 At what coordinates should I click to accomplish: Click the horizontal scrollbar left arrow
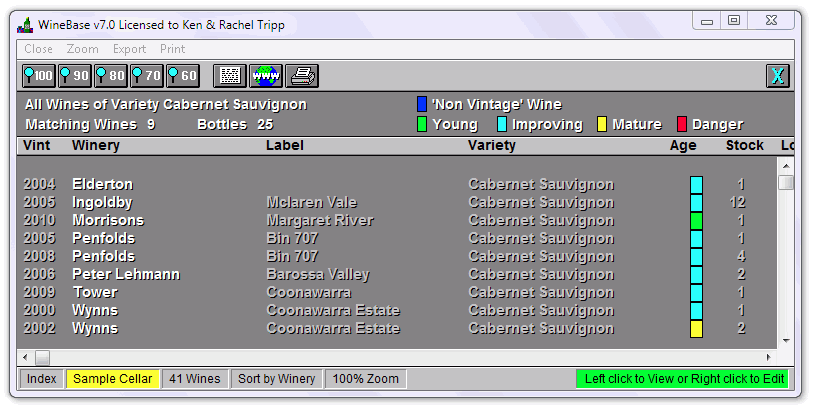pyautogui.click(x=25, y=357)
